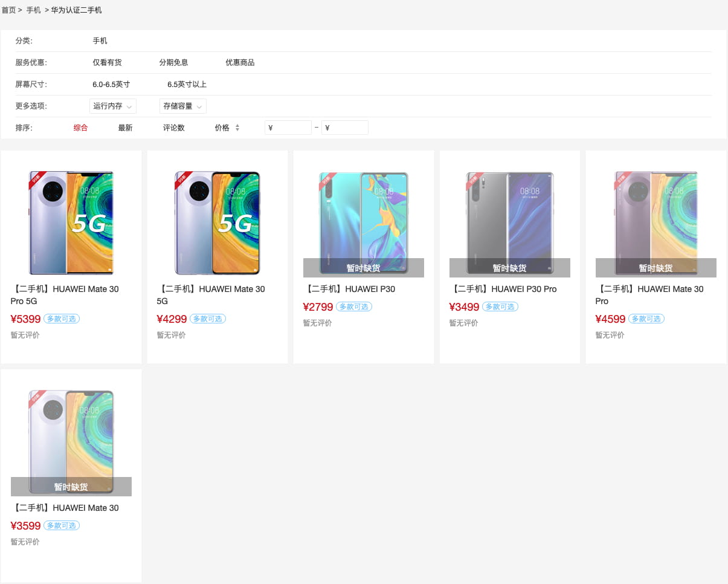The image size is (728, 584).
Task: Click 暂无评价 under the ¥4599 phone
Action: coord(610,335)
